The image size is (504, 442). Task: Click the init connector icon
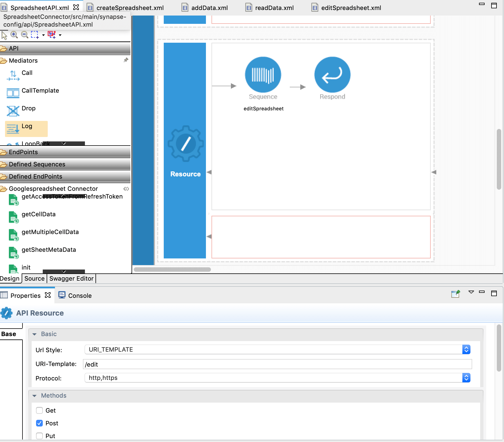point(14,269)
